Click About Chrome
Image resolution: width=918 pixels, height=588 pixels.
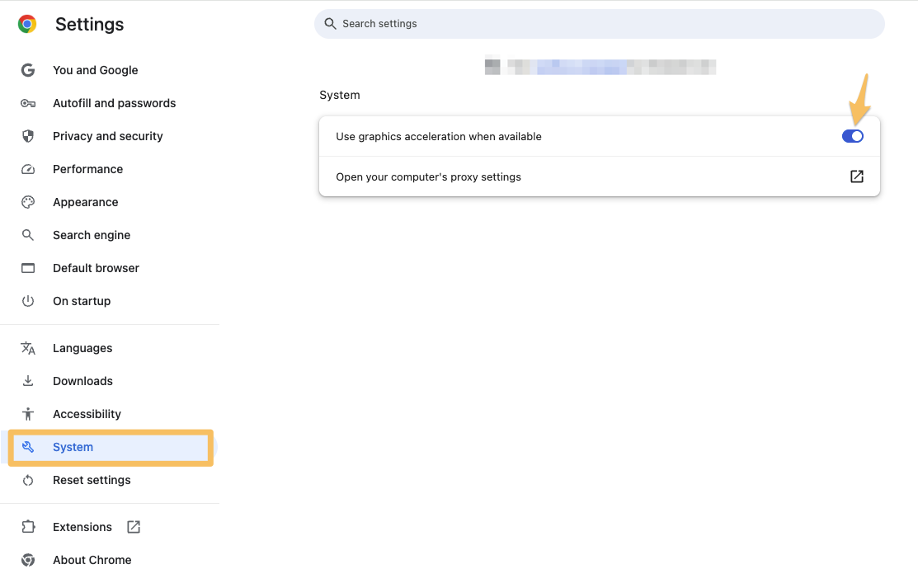pos(92,560)
